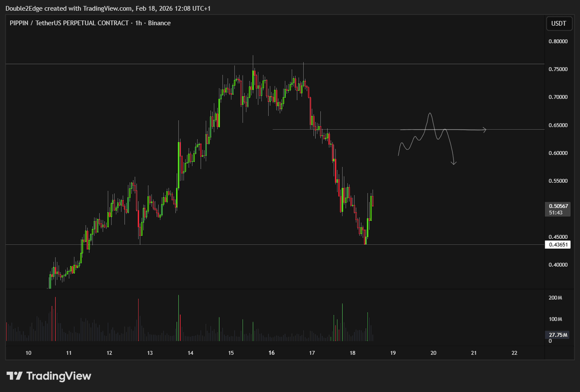Screen dimensions: 580x392
Task: Click date 22 on the time axis
Action: [x=514, y=353]
